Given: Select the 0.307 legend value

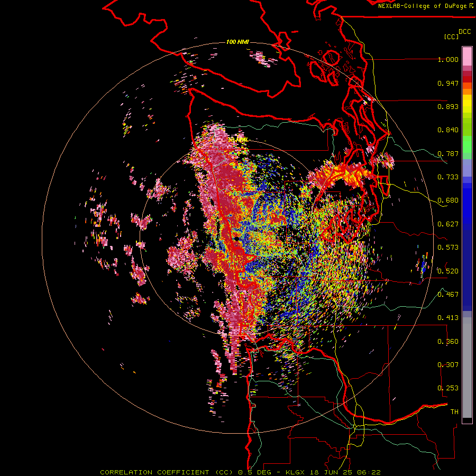Looking at the screenshot, I should [x=448, y=365].
